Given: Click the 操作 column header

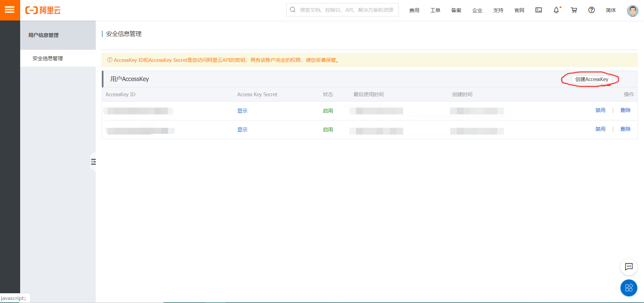Looking at the screenshot, I should pos(629,94).
